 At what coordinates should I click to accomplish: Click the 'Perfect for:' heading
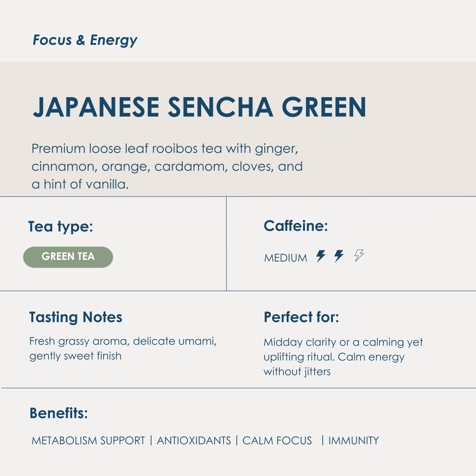pos(301,317)
